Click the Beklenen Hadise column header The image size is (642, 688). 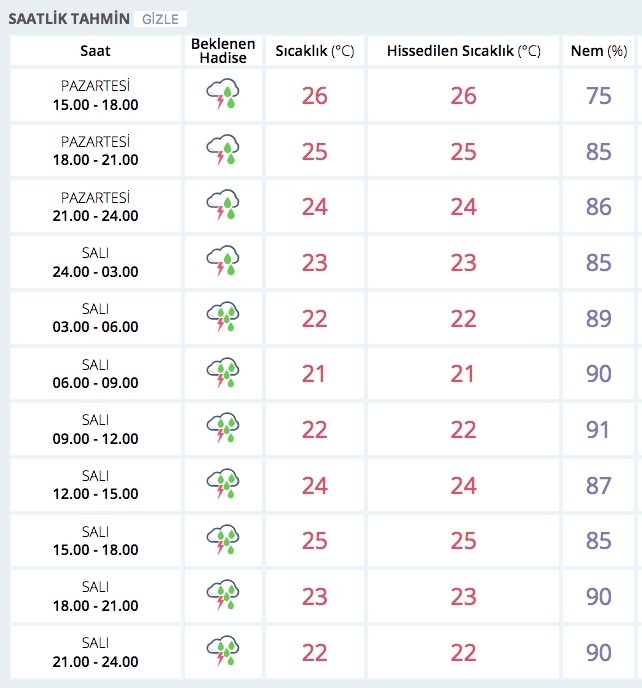tap(223, 51)
